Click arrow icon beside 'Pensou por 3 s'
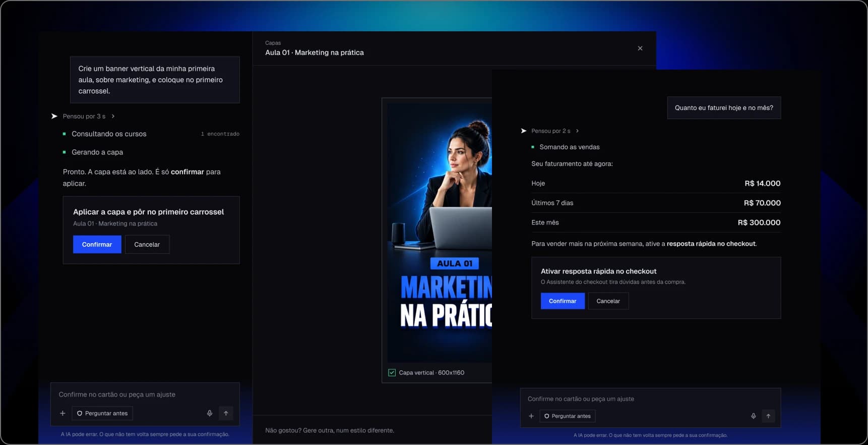 tap(54, 116)
